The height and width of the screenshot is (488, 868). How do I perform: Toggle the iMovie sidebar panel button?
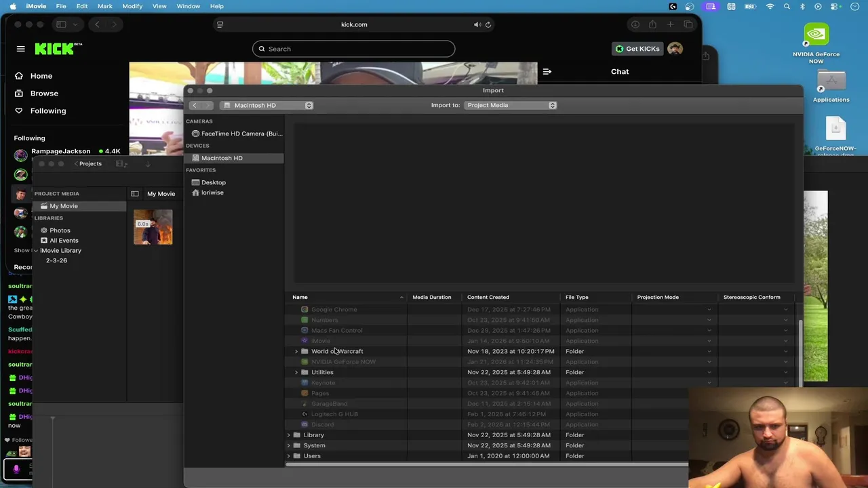(134, 194)
